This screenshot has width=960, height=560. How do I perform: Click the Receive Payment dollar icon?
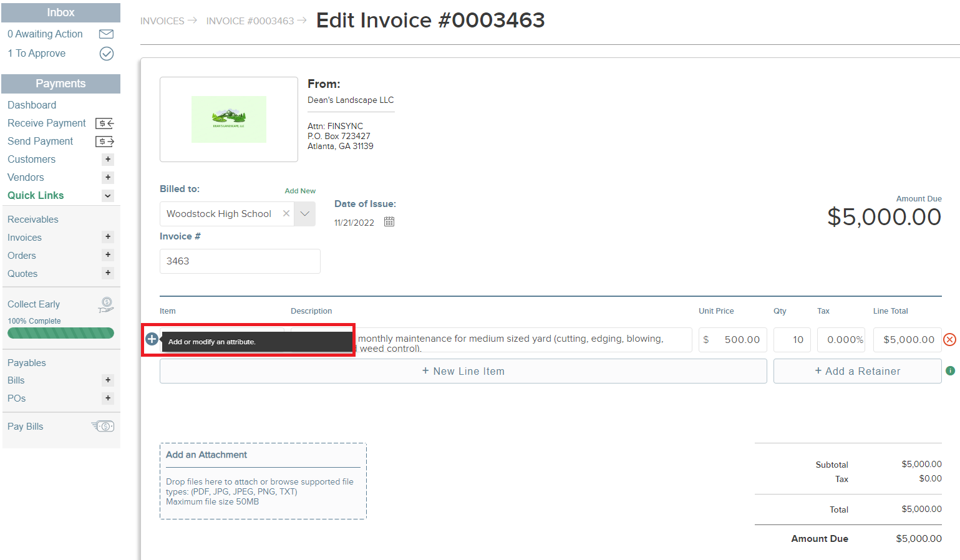(x=105, y=123)
